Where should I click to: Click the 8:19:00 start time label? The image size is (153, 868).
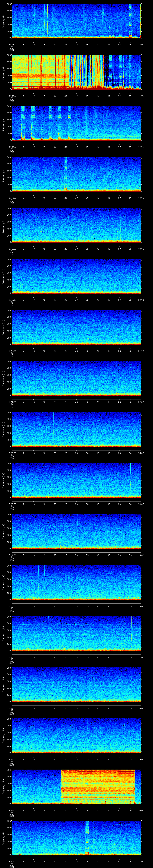point(12,300)
